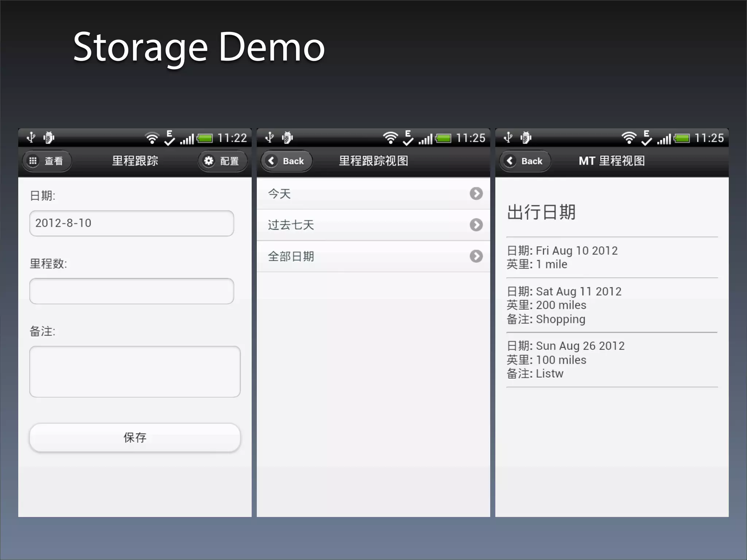The height and width of the screenshot is (560, 747).
Task: Open 配置 settings in the first phone
Action: [222, 161]
